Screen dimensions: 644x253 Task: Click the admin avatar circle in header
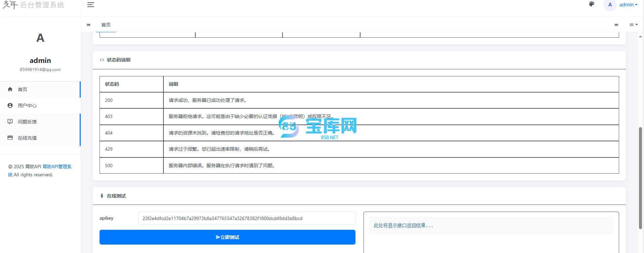pos(610,5)
